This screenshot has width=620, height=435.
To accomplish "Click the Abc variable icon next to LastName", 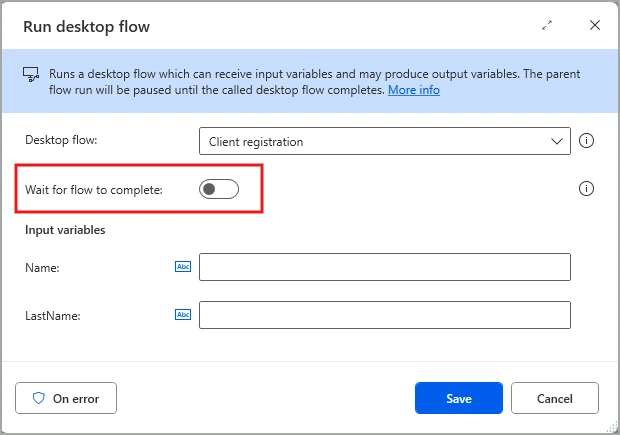I will (x=183, y=315).
